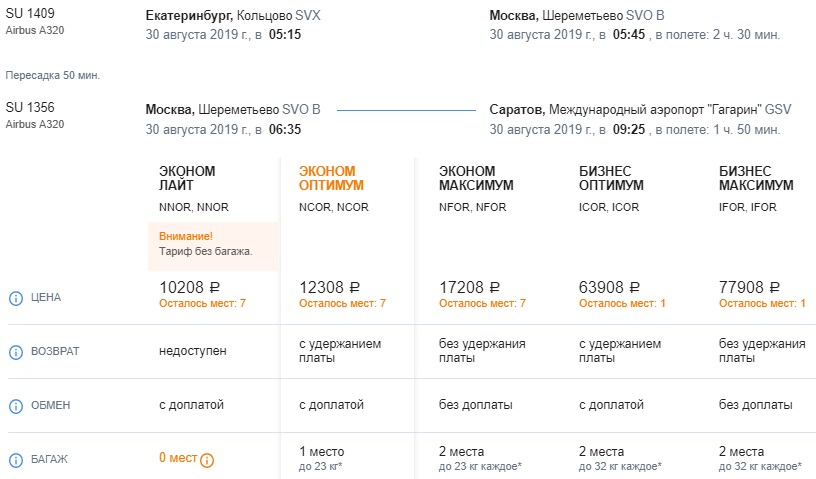The image size is (816, 479).
Task: Pick the 12308 ₽ price
Action: [329, 288]
